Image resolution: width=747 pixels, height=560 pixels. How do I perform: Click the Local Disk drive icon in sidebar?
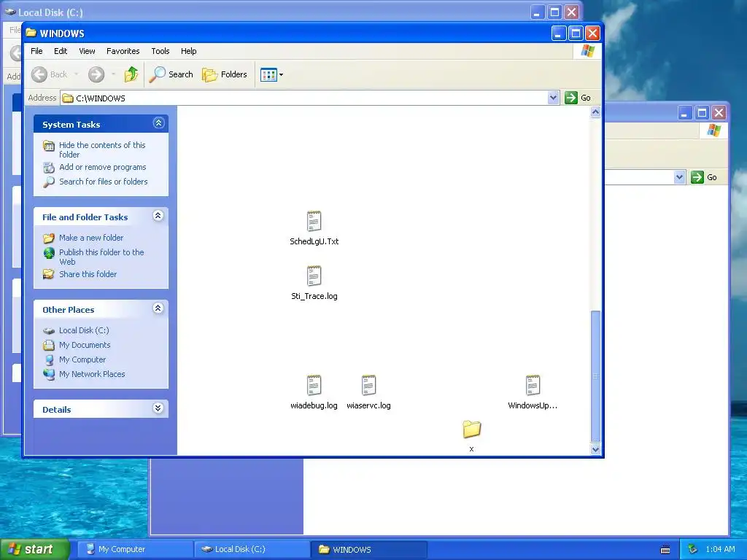[x=49, y=330]
